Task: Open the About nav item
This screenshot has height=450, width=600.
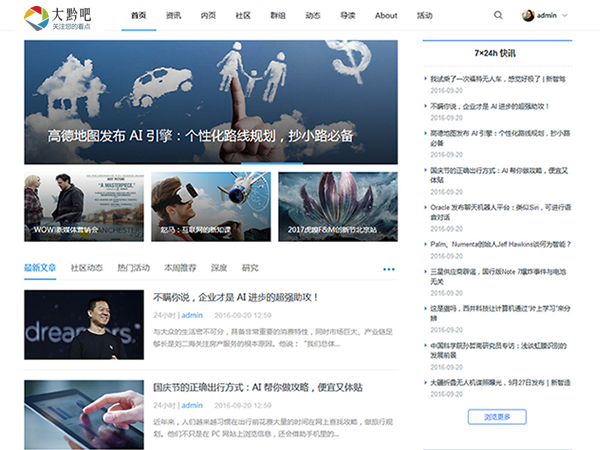Action: click(386, 16)
